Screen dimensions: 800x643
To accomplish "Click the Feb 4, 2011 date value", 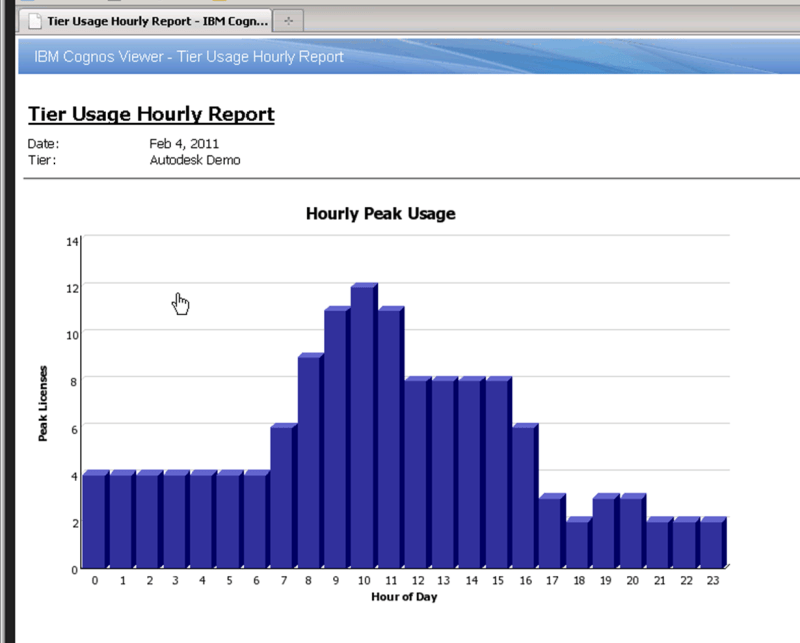I will click(x=184, y=144).
